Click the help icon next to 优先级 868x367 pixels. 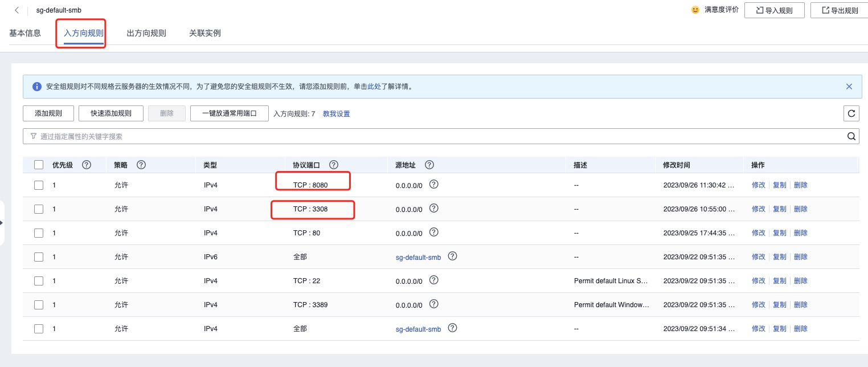coord(87,165)
